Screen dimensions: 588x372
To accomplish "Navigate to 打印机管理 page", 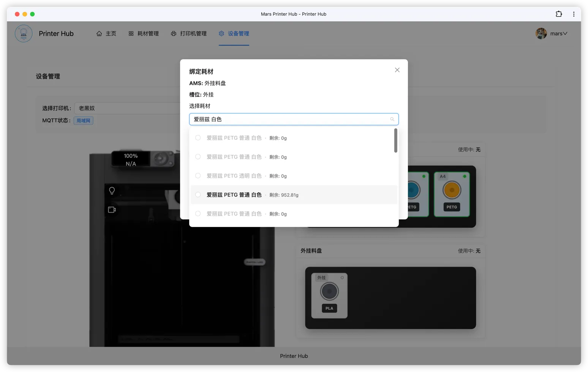I will click(189, 33).
